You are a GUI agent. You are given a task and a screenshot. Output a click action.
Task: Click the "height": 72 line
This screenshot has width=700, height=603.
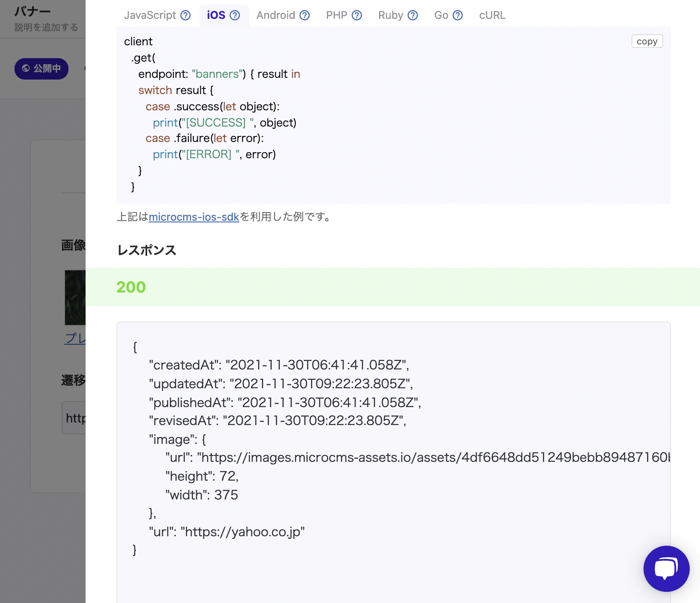coord(202,476)
